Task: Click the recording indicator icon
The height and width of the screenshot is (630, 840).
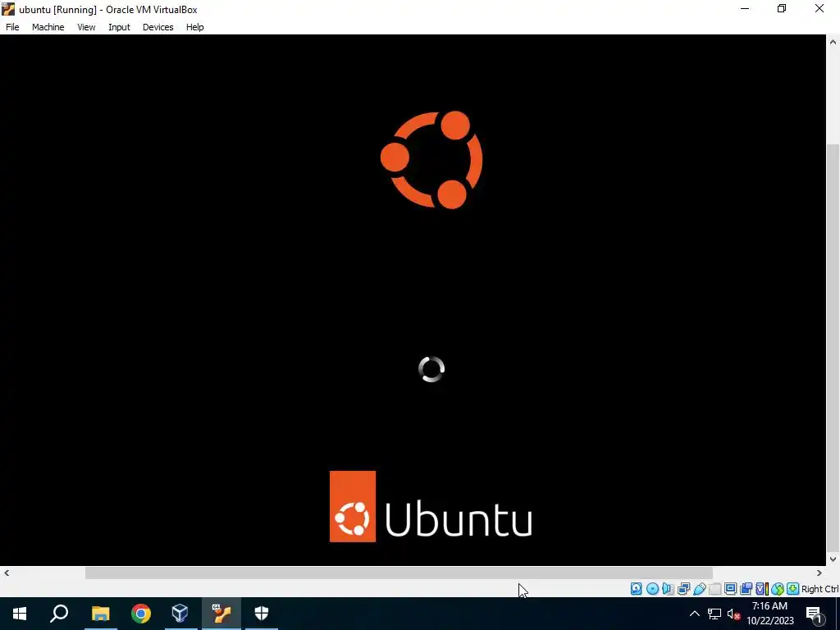Action: (746, 589)
